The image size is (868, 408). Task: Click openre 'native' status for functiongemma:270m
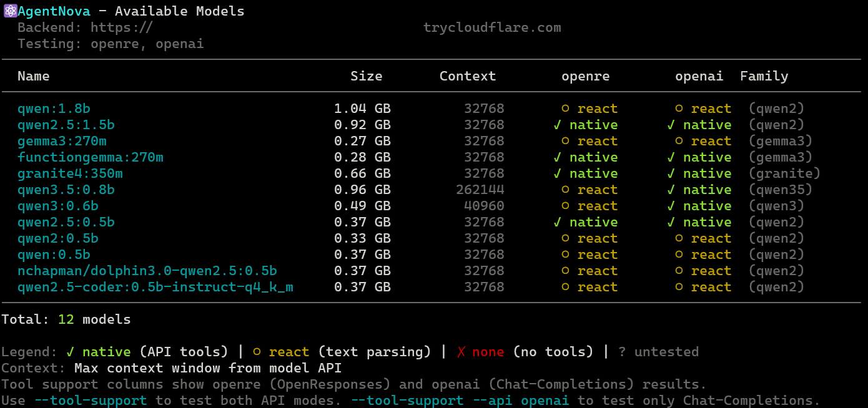click(586, 157)
